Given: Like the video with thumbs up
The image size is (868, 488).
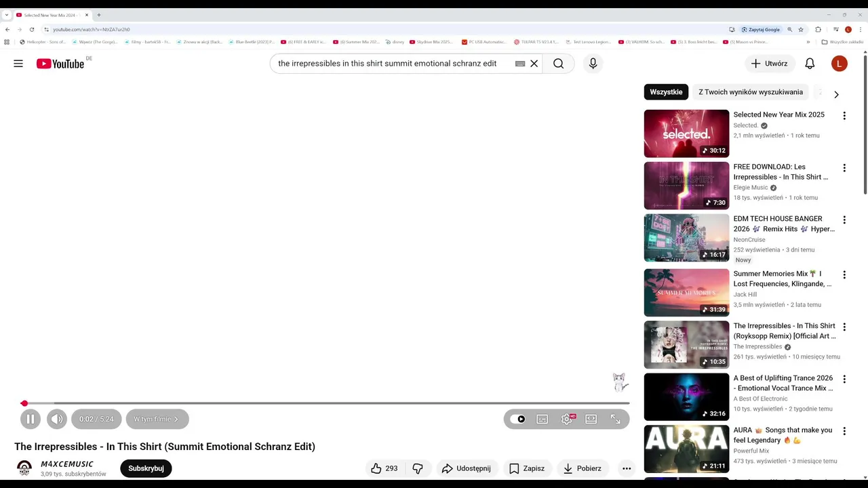Looking at the screenshot, I should [x=384, y=468].
